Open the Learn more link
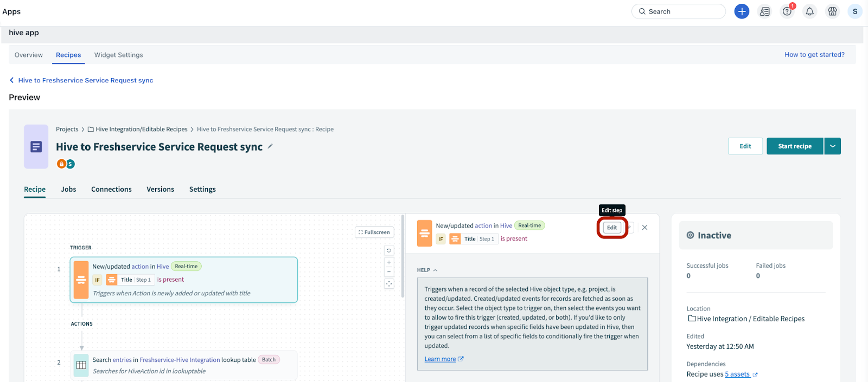This screenshot has width=868, height=382. pos(444,359)
